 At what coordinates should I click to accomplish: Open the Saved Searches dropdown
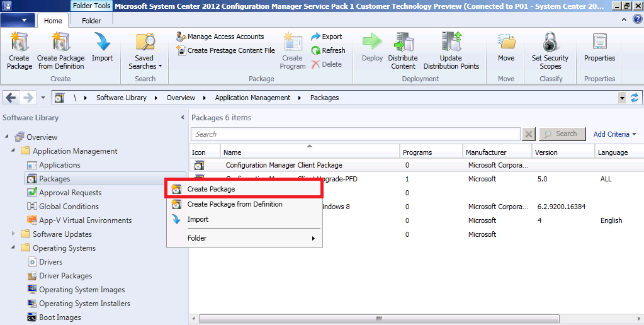[x=145, y=51]
